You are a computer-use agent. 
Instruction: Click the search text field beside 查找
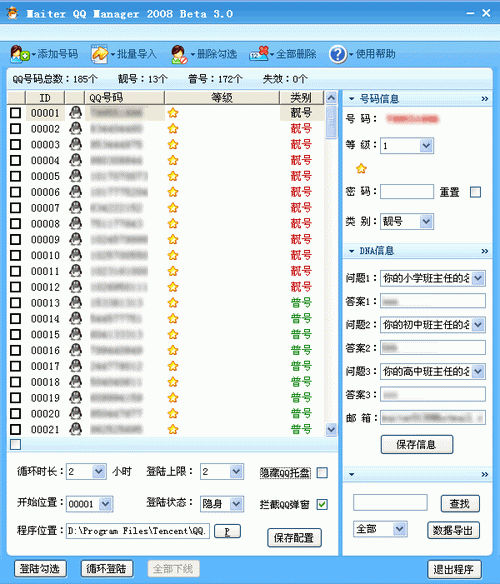390,503
